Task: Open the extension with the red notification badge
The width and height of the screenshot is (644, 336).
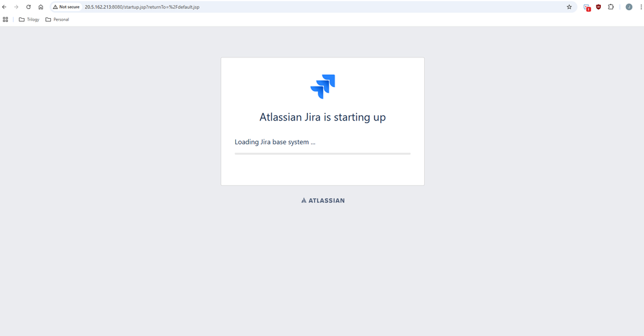Action: pos(587,7)
